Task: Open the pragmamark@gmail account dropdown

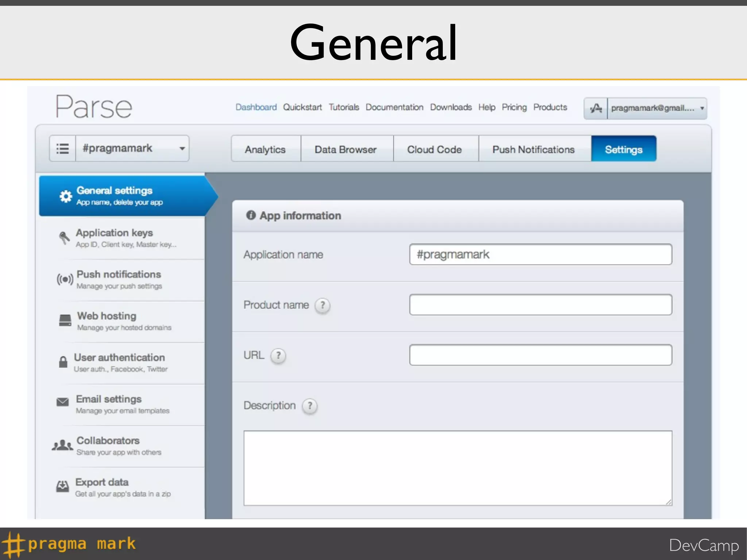Action: pyautogui.click(x=657, y=108)
